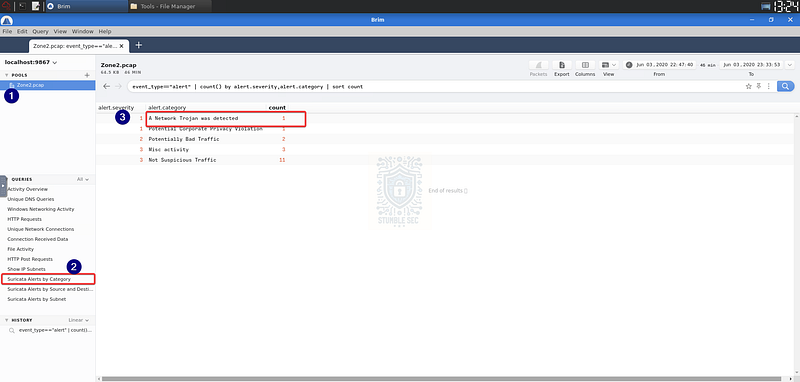Viewport: 800px width, 382px height.
Task: Edit the To date Jun 03, 2020 23:33:53
Action: [752, 65]
